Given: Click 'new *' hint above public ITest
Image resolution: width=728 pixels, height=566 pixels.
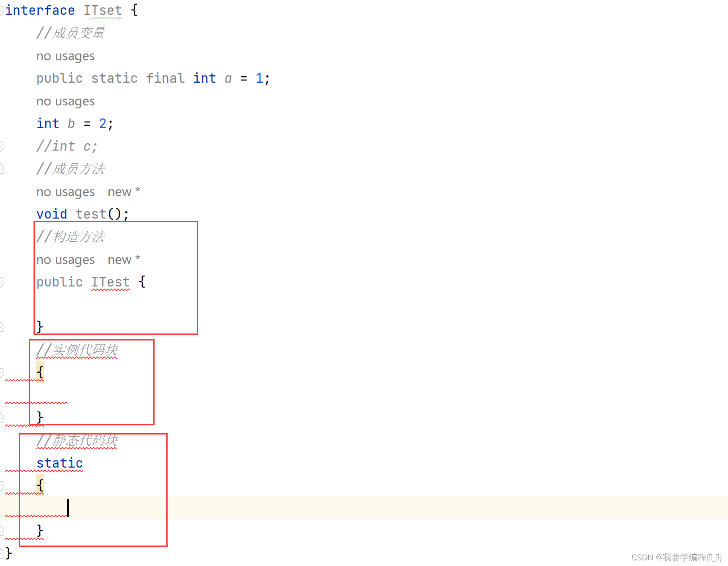Looking at the screenshot, I should click(x=124, y=259).
